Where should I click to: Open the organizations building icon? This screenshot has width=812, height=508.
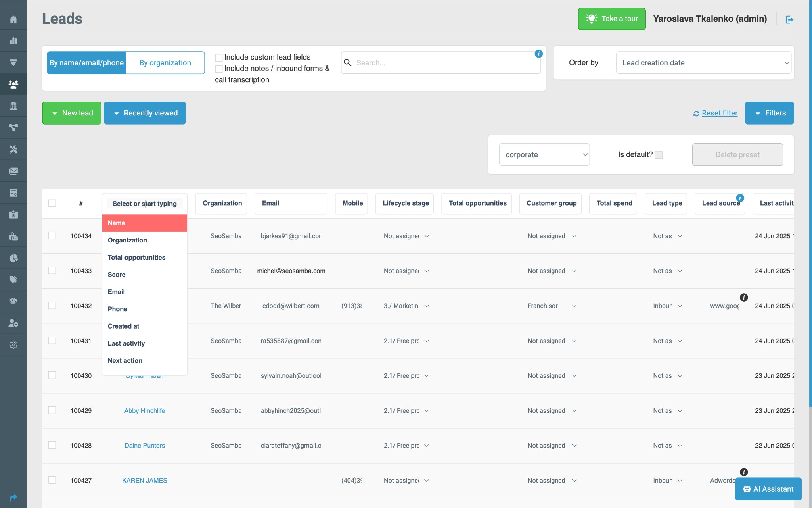tap(13, 106)
